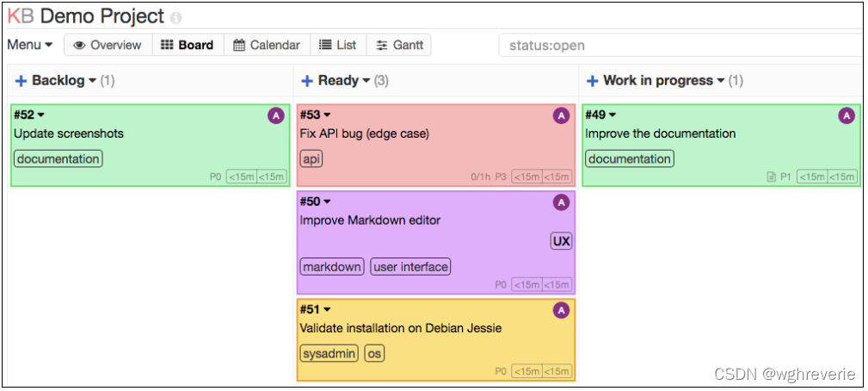
Task: Click assignee avatar on task #49
Action: click(x=846, y=115)
